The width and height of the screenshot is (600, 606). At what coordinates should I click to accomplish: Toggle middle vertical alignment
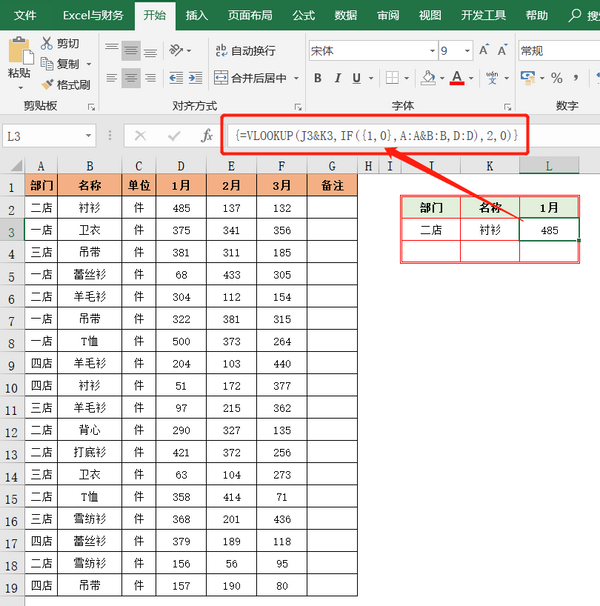point(131,51)
